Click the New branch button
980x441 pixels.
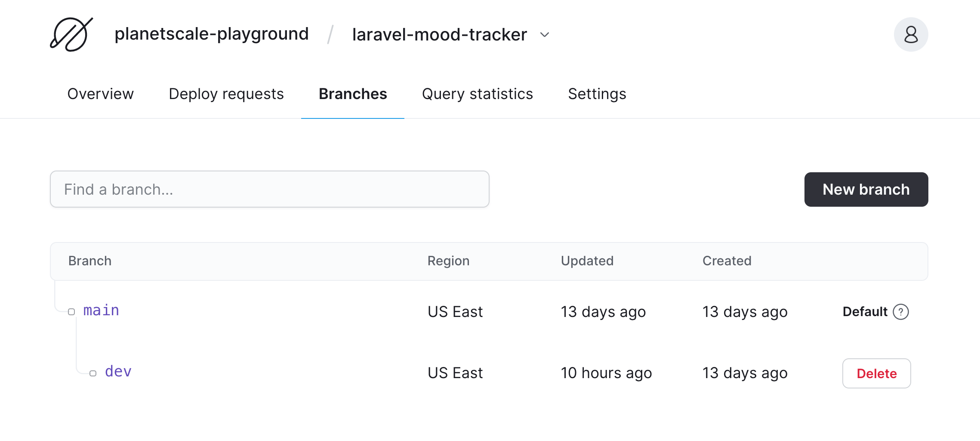click(x=866, y=189)
